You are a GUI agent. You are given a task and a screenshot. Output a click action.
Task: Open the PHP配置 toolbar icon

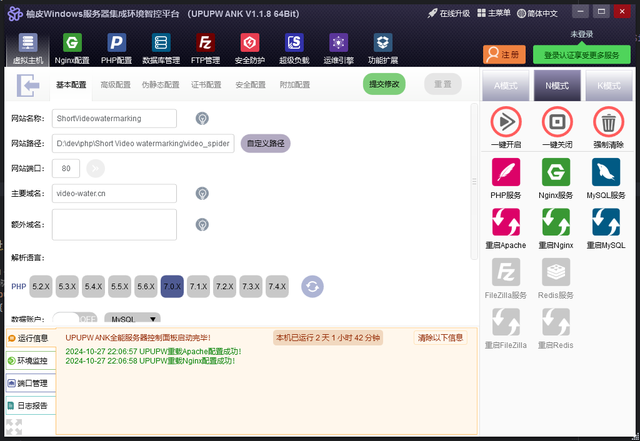point(116,44)
